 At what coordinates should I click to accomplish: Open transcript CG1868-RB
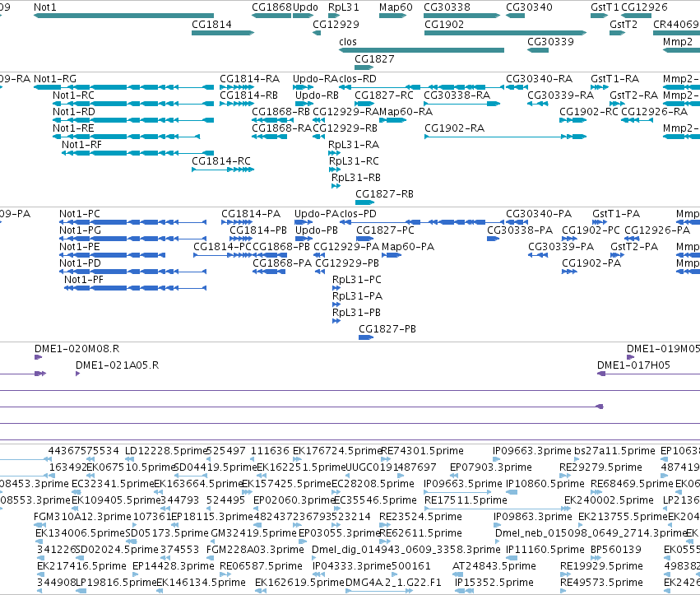[280, 112]
